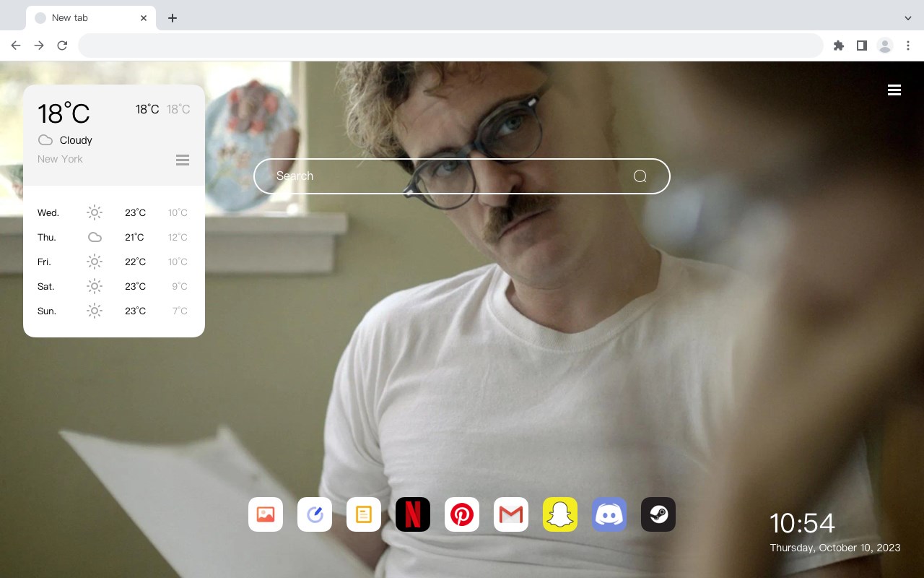
Task: Open Chrome extensions puzzle icon
Action: click(x=838, y=46)
